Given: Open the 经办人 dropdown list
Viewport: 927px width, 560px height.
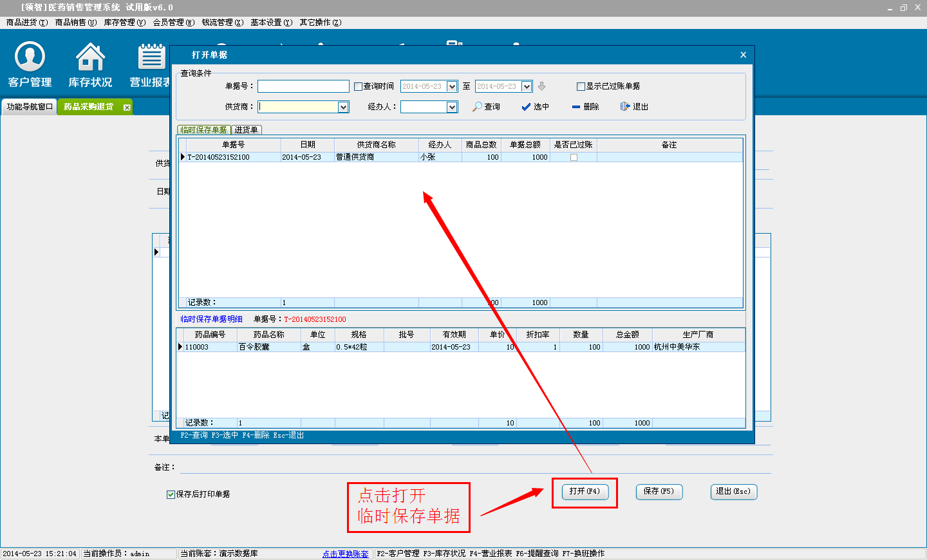Looking at the screenshot, I should 452,107.
